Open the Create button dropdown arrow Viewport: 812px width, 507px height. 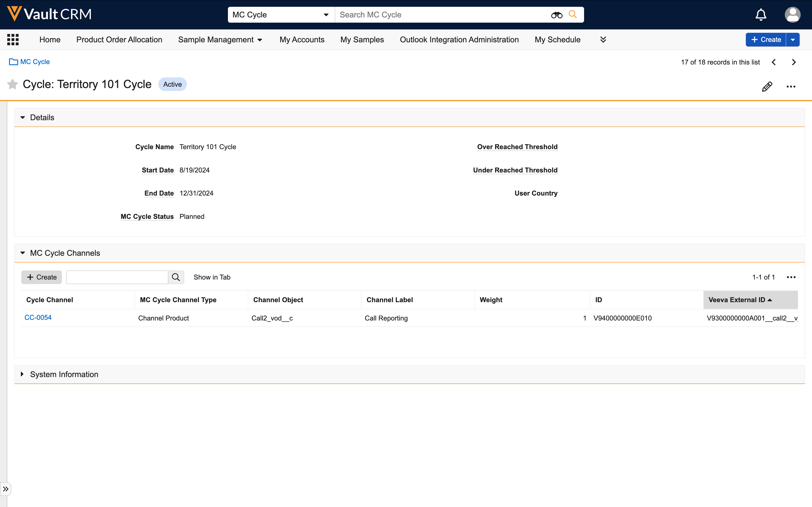pos(793,40)
